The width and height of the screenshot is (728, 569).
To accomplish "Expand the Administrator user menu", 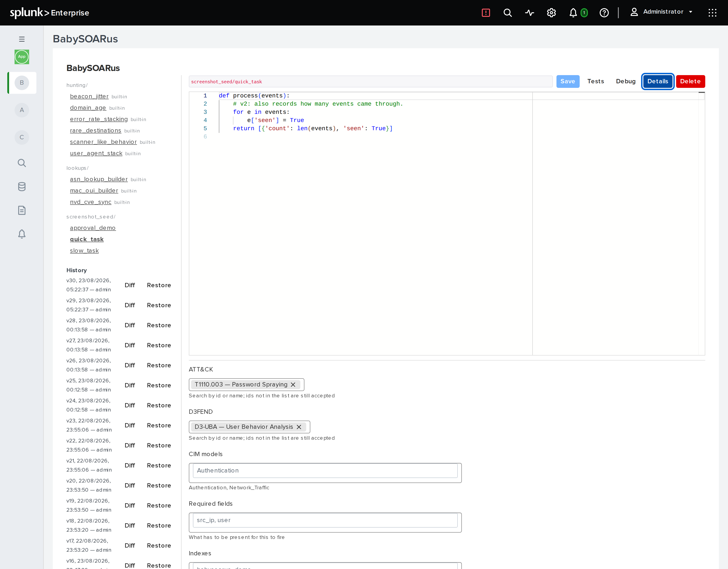I will pos(662,12).
